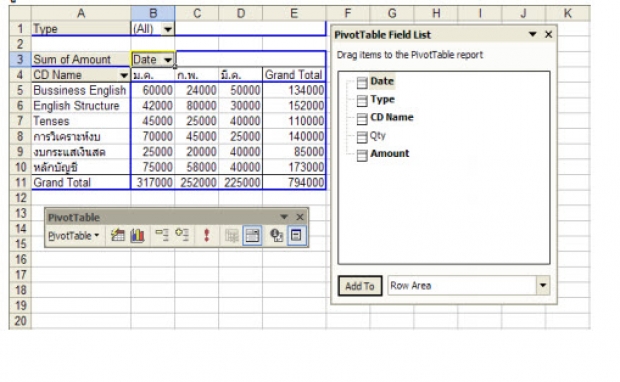
Task: Click the greyed Include Hidden Items in Totals icon
Action: tap(231, 236)
